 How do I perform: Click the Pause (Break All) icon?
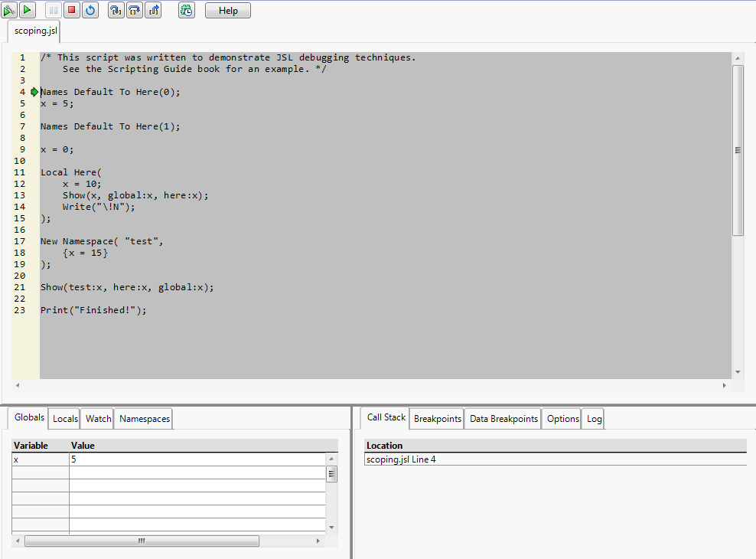click(x=54, y=10)
